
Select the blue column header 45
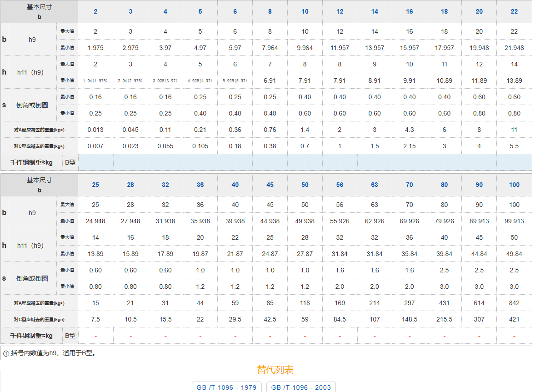point(270,185)
